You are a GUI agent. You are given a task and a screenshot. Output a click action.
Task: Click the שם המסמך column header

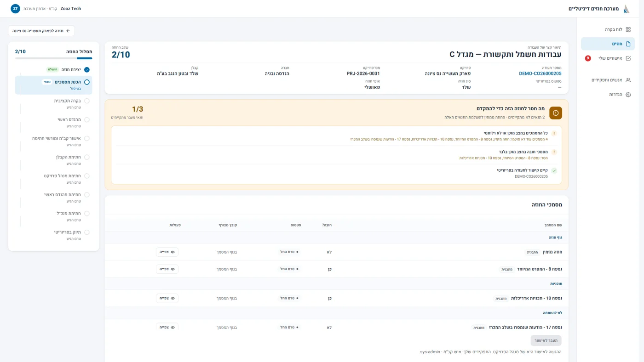pyautogui.click(x=553, y=225)
